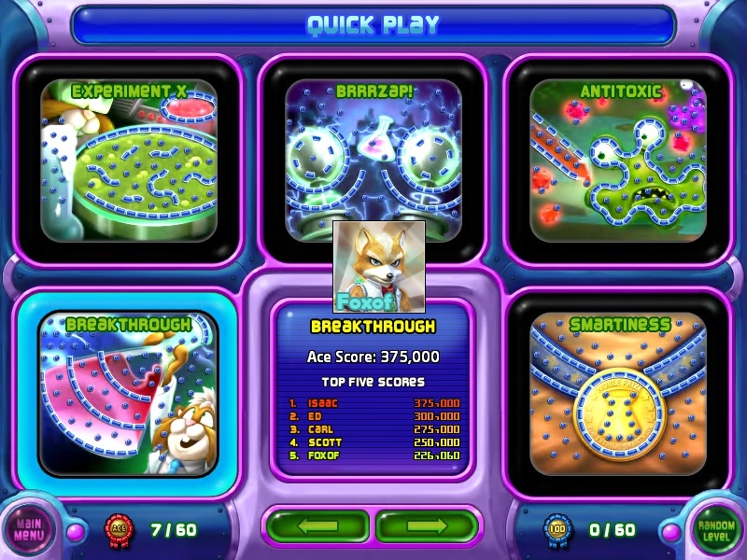Click the Quick Play title banner
Screen dimensions: 747x560
tap(373, 25)
